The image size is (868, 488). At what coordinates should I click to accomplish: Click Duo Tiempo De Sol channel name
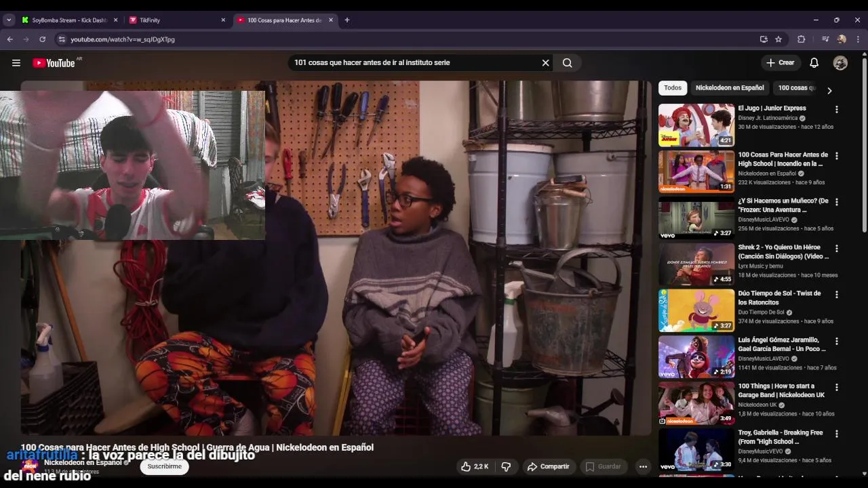tap(761, 312)
